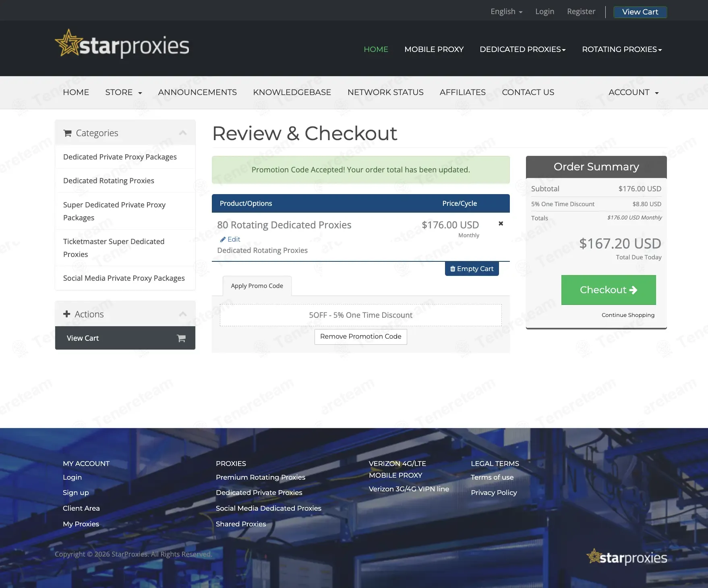Open Social Media Private Proxy Packages category
Viewport: 708px width, 588px height.
click(x=125, y=278)
